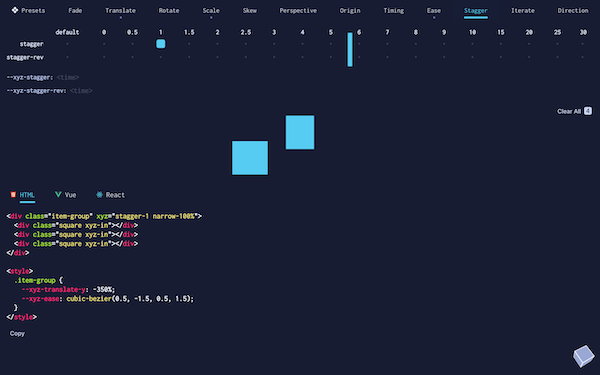
Task: Click the item-group div opening tag line
Action: (x=104, y=216)
